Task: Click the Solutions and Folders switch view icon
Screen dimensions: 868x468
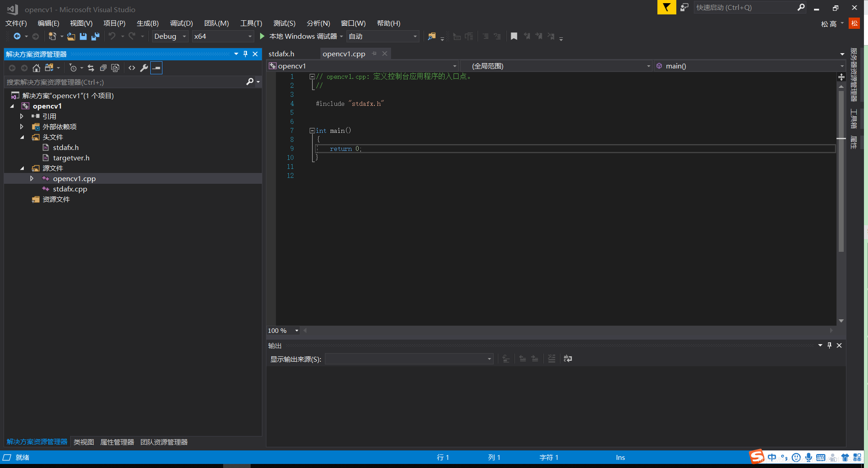Action: (49, 68)
